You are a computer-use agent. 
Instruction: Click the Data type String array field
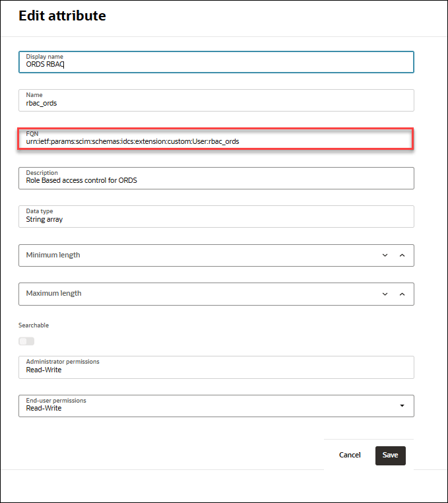point(216,218)
